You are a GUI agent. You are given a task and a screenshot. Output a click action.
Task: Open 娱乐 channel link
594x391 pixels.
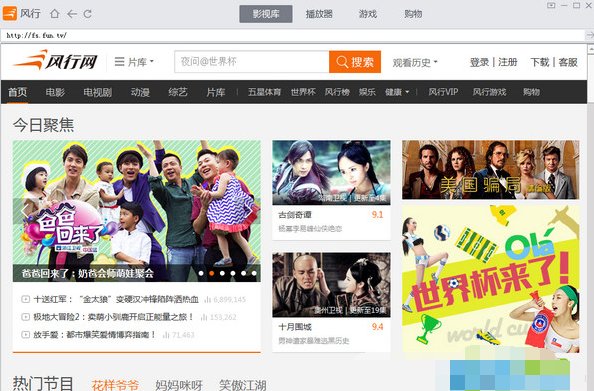pyautogui.click(x=367, y=92)
